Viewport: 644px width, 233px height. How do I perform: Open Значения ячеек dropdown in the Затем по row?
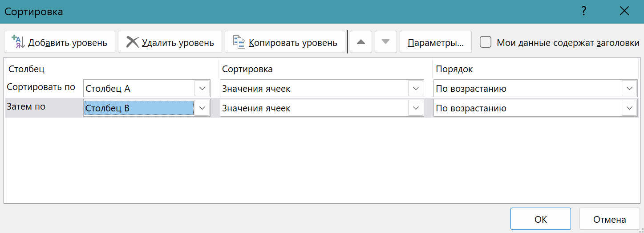coord(415,108)
